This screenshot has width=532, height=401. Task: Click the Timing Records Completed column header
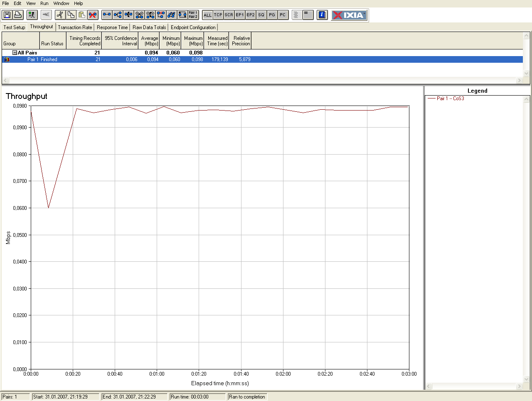[84, 41]
